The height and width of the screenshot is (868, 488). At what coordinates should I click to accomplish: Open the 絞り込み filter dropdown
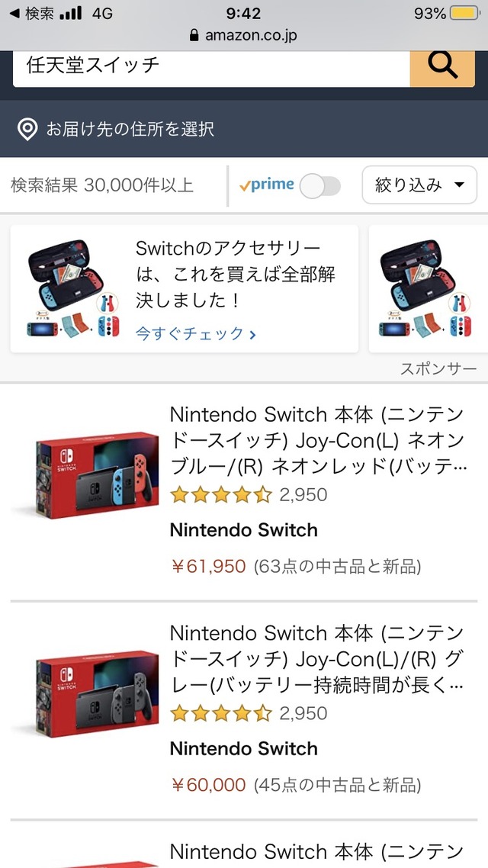[419, 185]
